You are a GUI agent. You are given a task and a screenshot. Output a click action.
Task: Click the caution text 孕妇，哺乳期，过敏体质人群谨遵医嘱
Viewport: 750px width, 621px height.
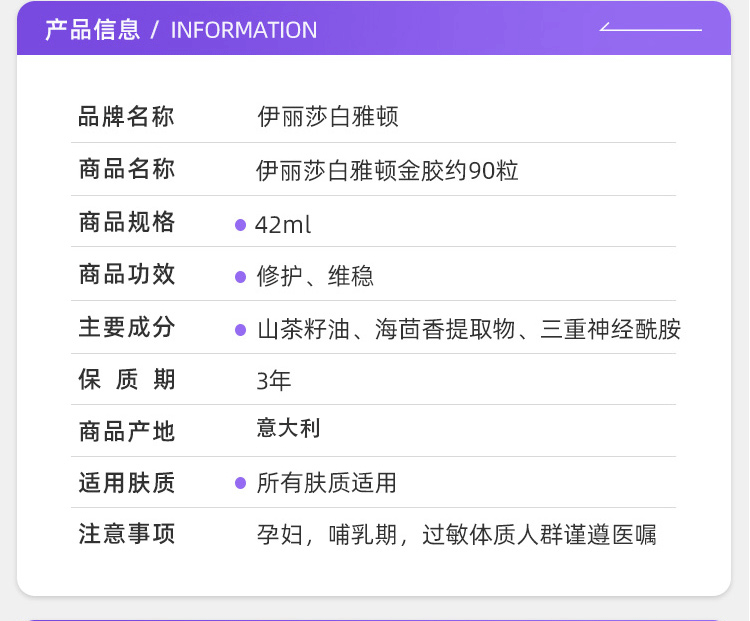click(456, 535)
